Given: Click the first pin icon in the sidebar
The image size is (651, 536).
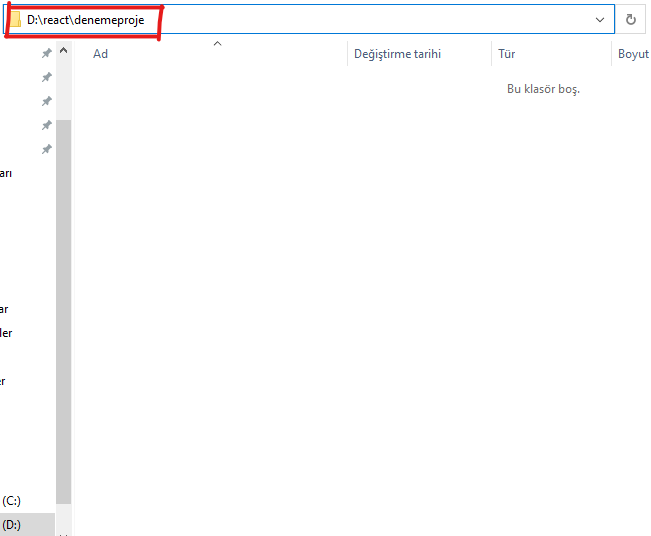Looking at the screenshot, I should point(46,53).
